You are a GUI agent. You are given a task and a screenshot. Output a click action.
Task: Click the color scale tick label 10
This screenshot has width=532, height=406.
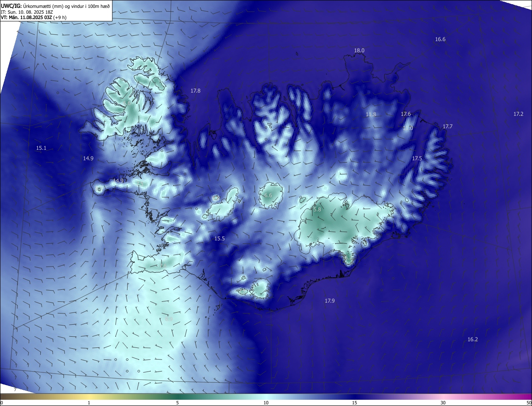(x=266, y=403)
